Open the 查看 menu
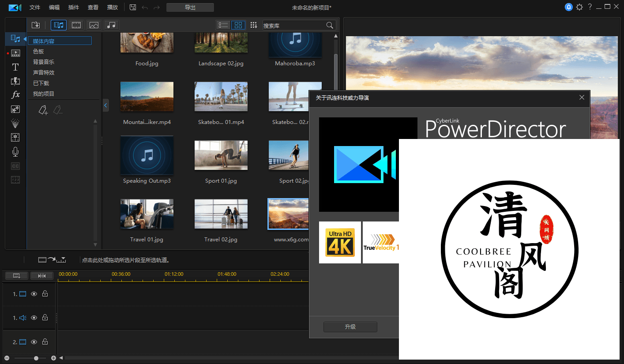Image resolution: width=624 pixels, height=364 pixels. click(93, 8)
